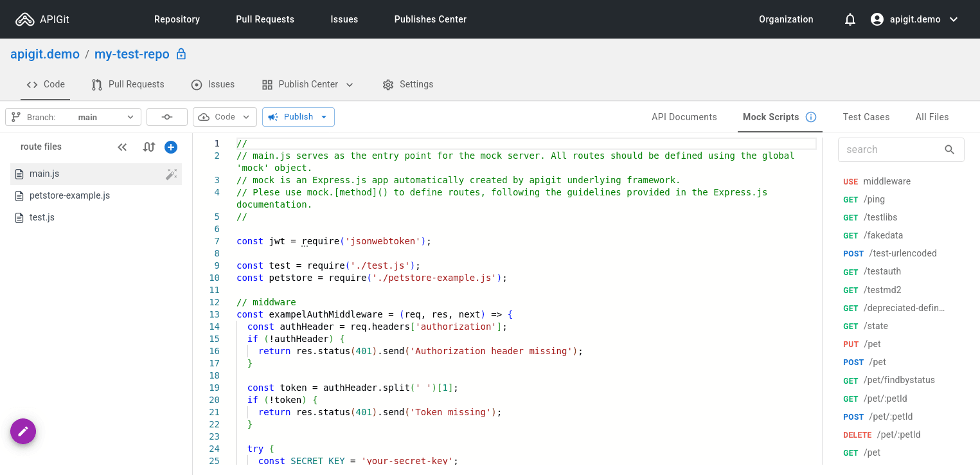Expand apigit.demo account menu

[x=954, y=19]
